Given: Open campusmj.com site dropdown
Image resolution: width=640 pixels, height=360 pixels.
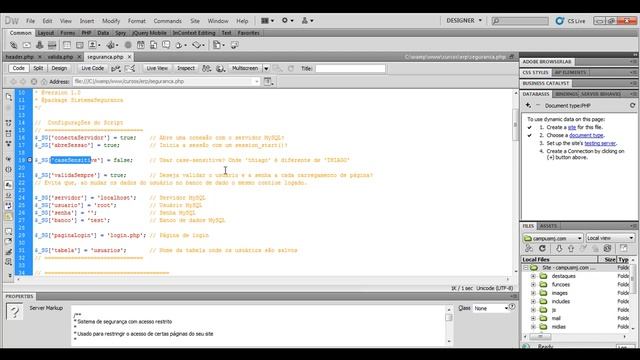Looking at the screenshot, I should (x=553, y=238).
